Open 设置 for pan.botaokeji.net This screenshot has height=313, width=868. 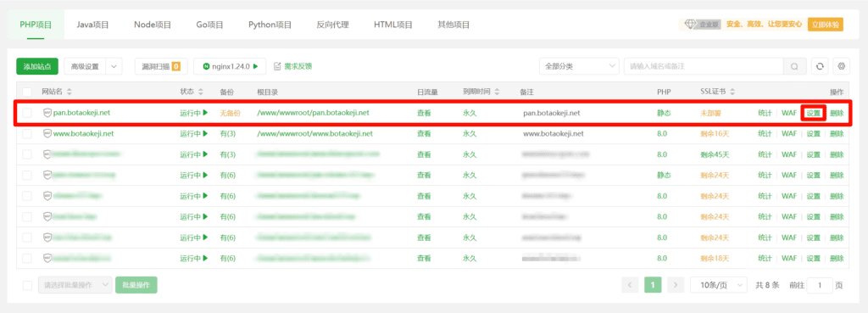[813, 113]
